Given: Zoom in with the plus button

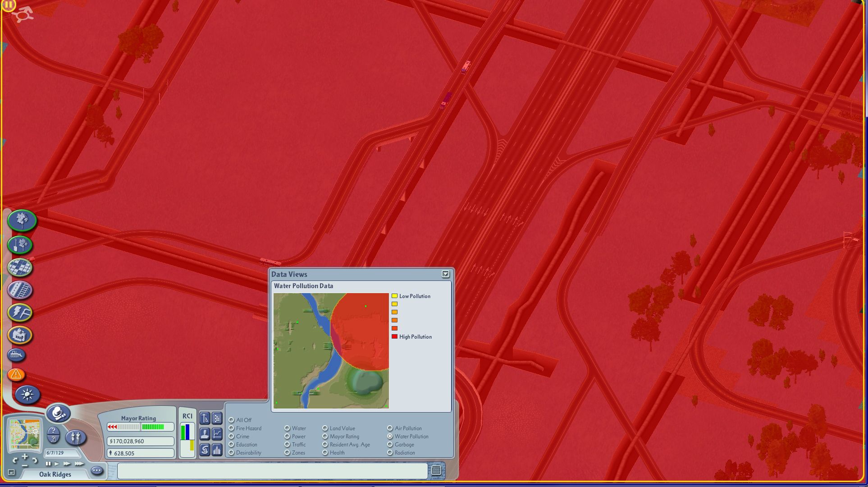Looking at the screenshot, I should click(x=24, y=457).
